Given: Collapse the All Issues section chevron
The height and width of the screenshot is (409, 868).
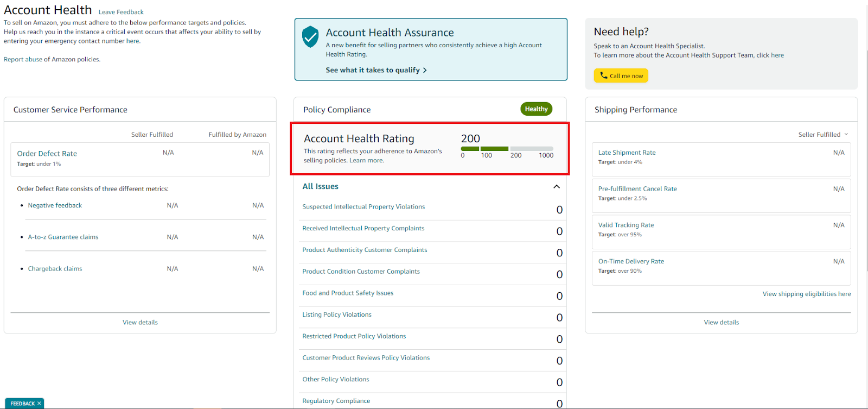Looking at the screenshot, I should (x=556, y=186).
